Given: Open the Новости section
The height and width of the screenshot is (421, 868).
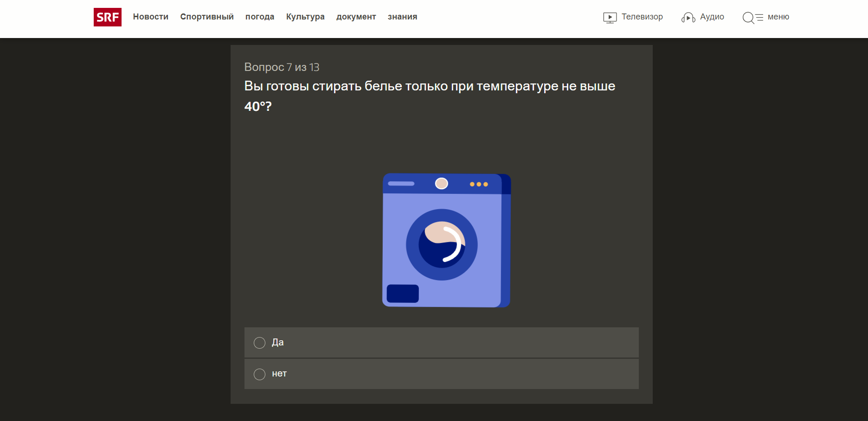Looking at the screenshot, I should pos(150,17).
